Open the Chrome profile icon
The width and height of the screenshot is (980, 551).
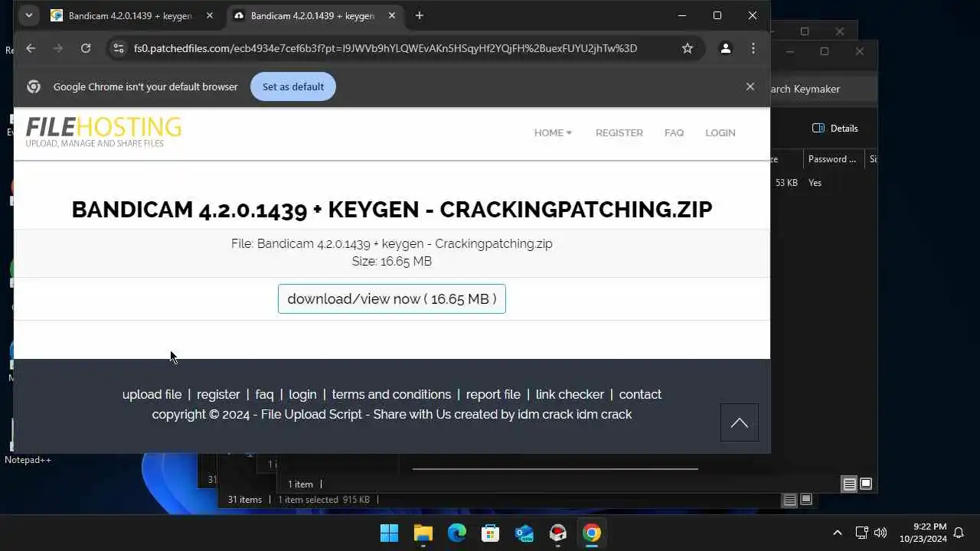click(725, 48)
